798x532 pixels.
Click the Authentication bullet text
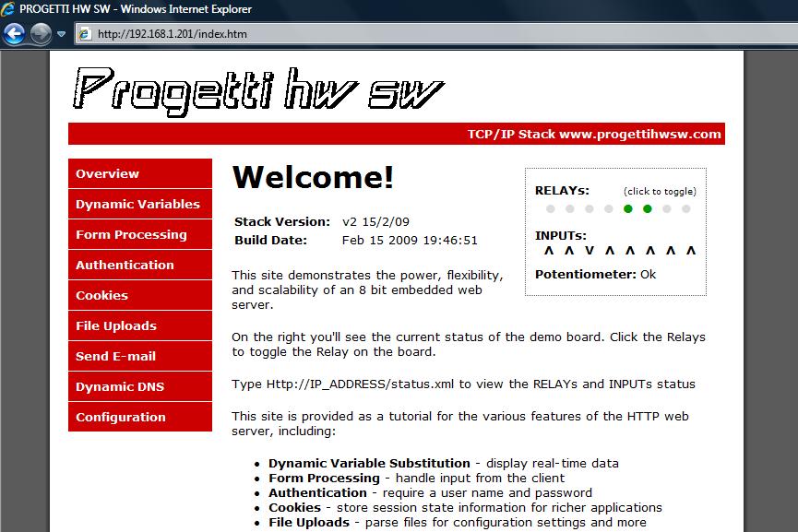pyautogui.click(x=317, y=493)
